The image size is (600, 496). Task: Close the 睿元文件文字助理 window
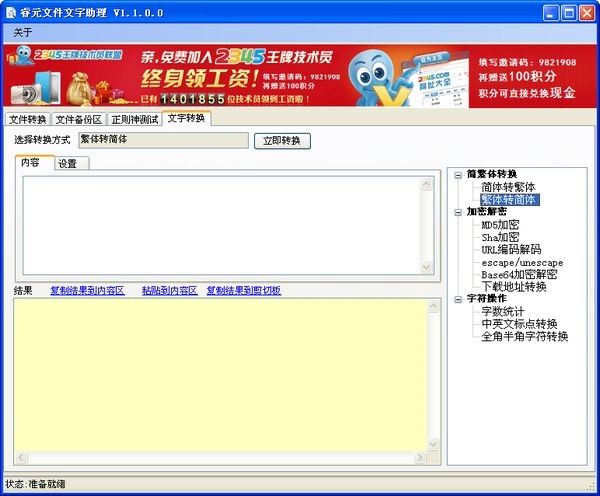click(x=587, y=13)
